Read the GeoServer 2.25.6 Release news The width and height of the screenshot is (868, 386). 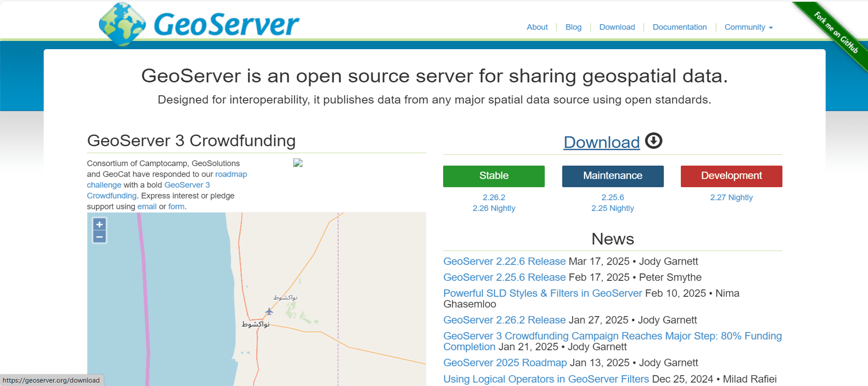[x=504, y=277]
